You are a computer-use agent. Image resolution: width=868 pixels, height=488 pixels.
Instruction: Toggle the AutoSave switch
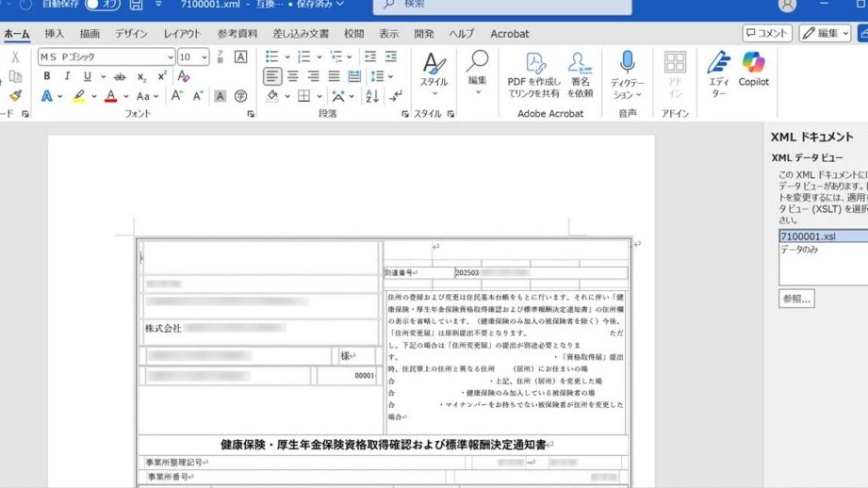[102, 5]
